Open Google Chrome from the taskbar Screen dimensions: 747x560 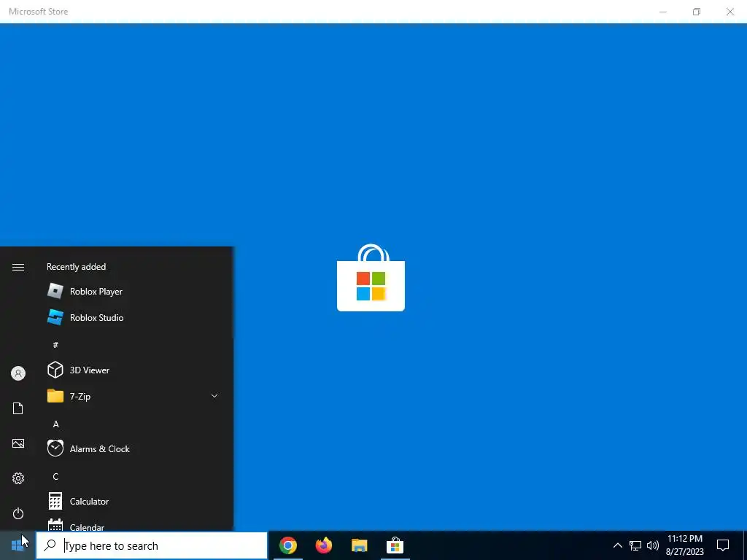click(x=287, y=545)
